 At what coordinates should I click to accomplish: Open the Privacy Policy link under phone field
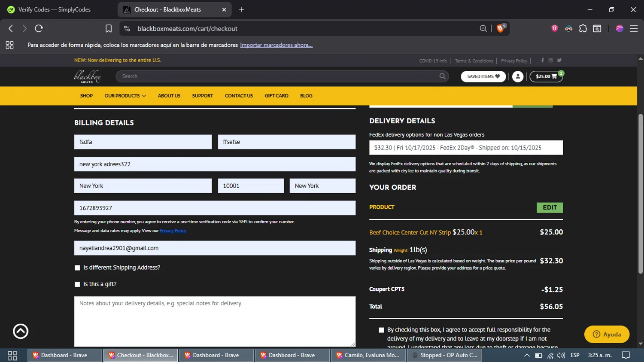point(173,231)
